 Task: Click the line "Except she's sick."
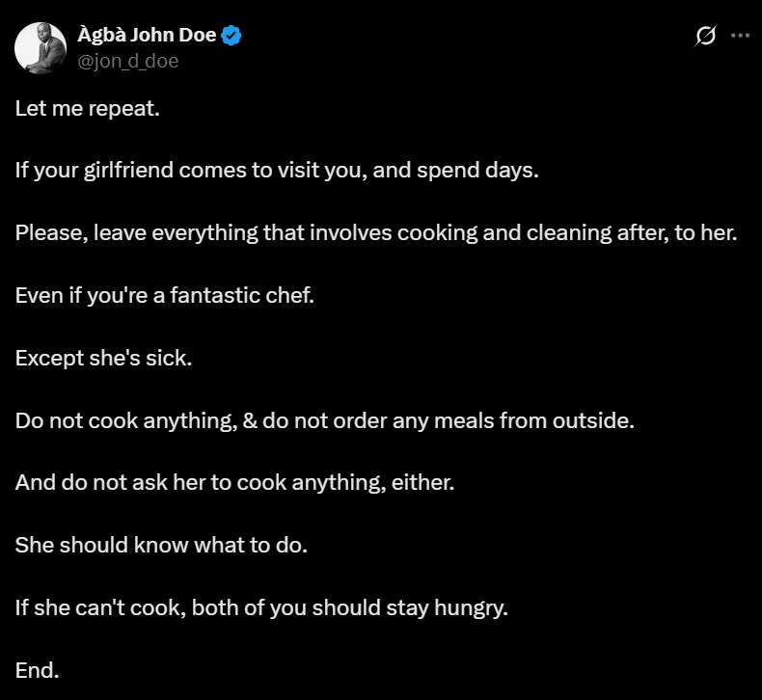(104, 359)
